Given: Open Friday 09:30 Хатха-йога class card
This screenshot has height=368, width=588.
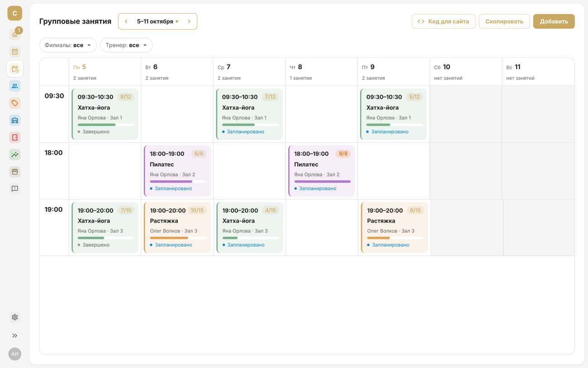Looking at the screenshot, I should point(394,114).
